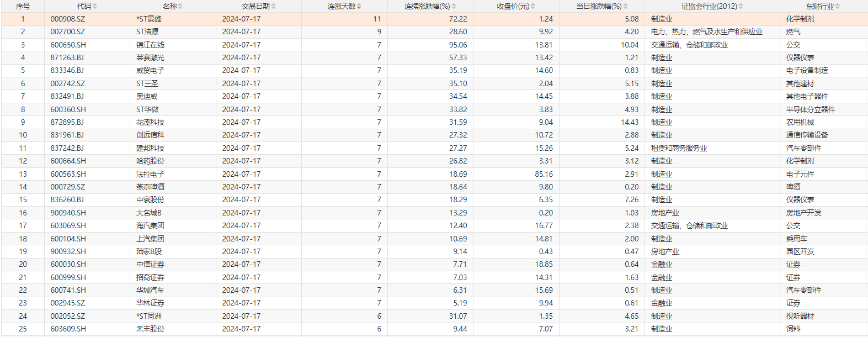Sort the table by 连续涨跌幅(%) icon
This screenshot has height=337, width=868.
click(454, 7)
